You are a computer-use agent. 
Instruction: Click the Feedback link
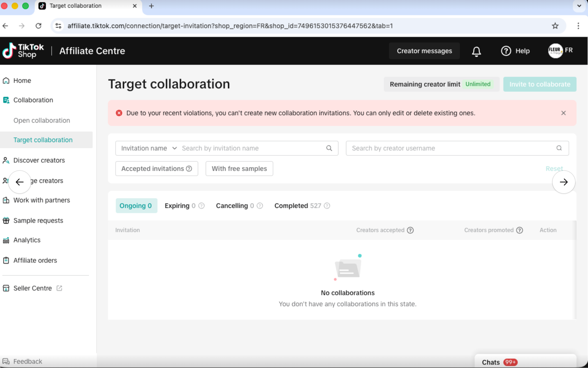(x=28, y=361)
